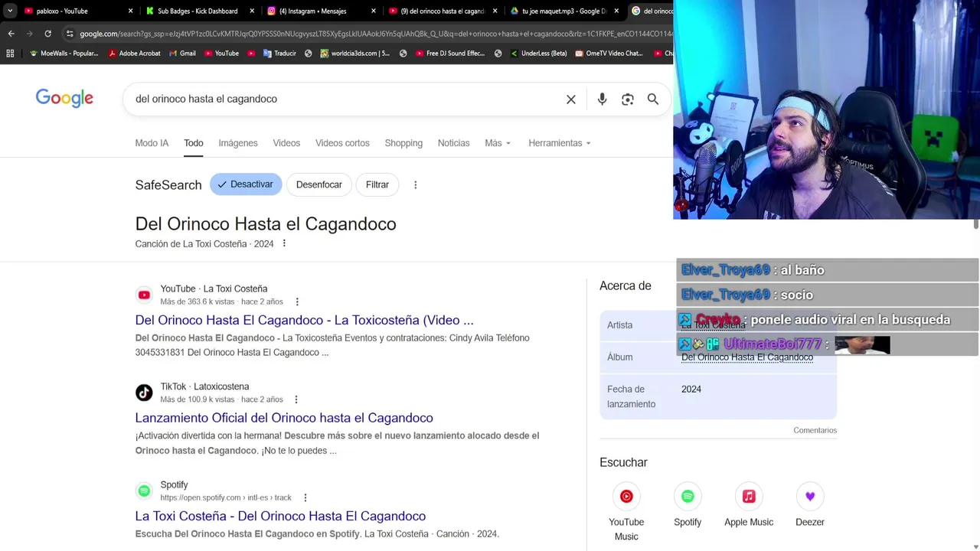The image size is (980, 551).
Task: Click the TikTok favicon beside Latoxicostena
Action: click(x=144, y=393)
